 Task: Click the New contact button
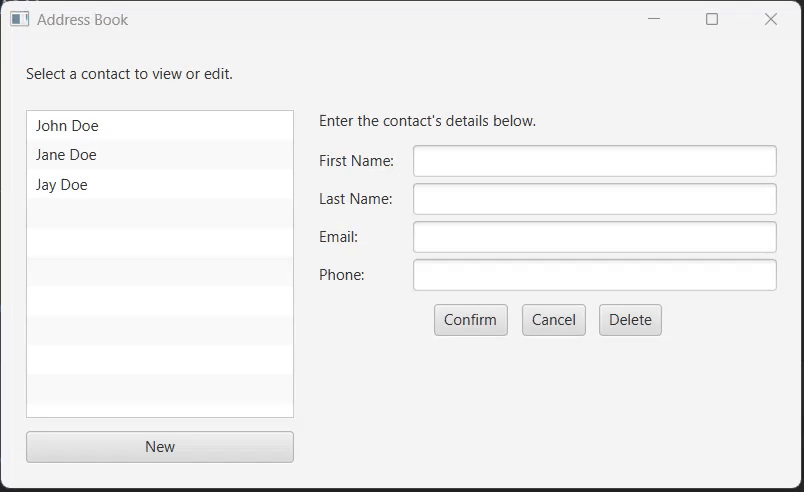click(160, 447)
